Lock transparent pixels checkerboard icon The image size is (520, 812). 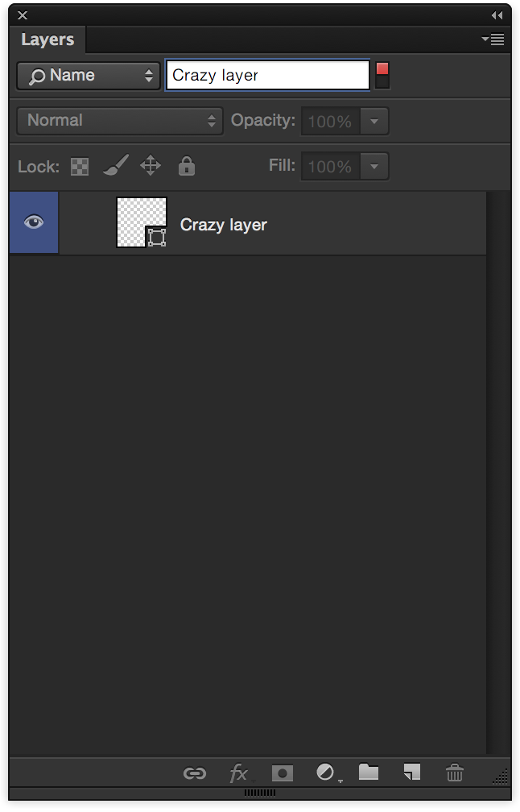click(x=80, y=167)
